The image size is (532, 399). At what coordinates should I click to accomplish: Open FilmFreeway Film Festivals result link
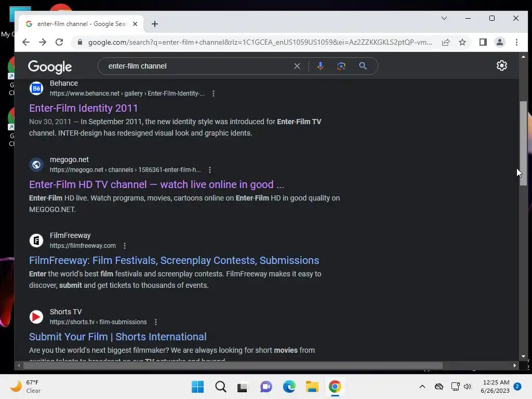click(174, 260)
